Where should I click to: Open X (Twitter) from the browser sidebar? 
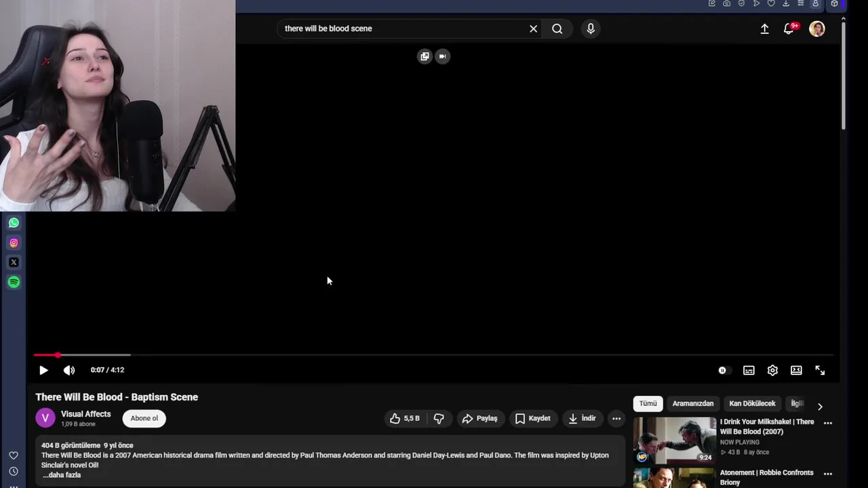(14, 262)
